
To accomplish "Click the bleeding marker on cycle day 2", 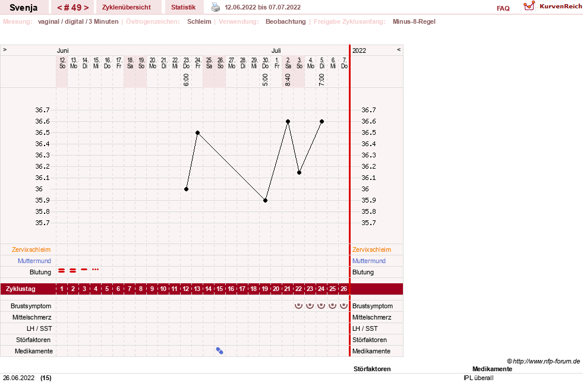I will tap(73, 270).
